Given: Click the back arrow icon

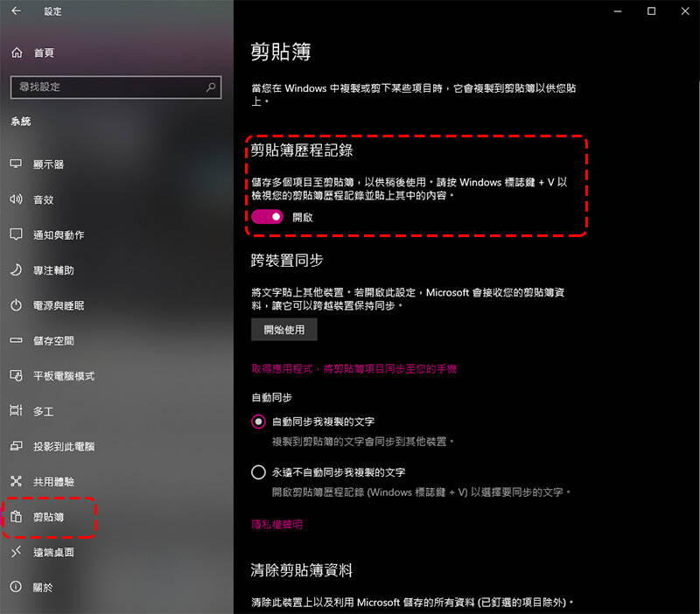Looking at the screenshot, I should point(16,10).
